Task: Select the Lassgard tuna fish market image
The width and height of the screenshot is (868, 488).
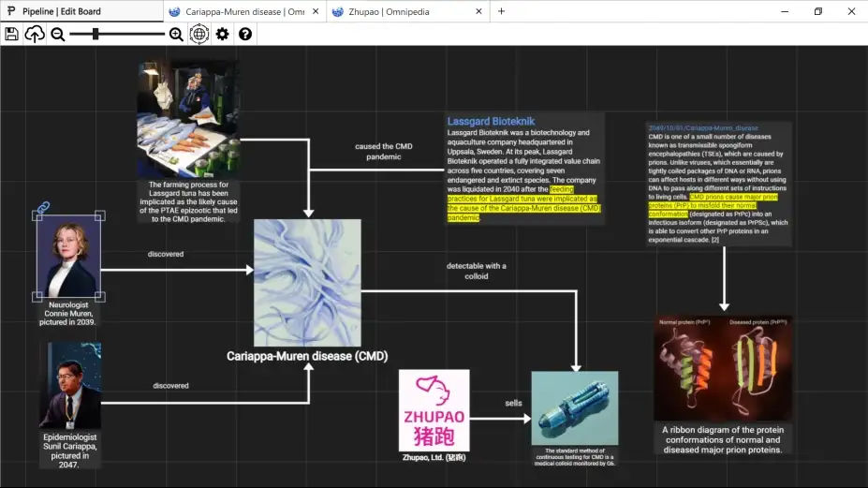Action: pyautogui.click(x=188, y=119)
